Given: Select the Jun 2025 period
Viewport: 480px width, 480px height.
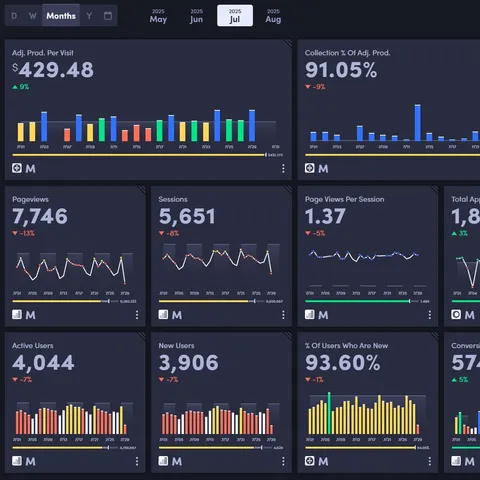Looking at the screenshot, I should [196, 16].
